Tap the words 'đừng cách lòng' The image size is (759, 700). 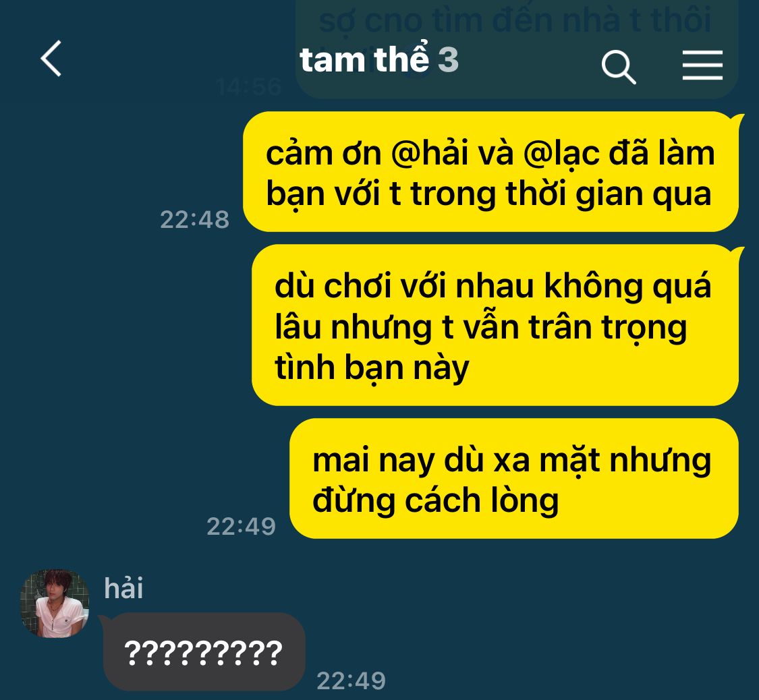coord(436,500)
